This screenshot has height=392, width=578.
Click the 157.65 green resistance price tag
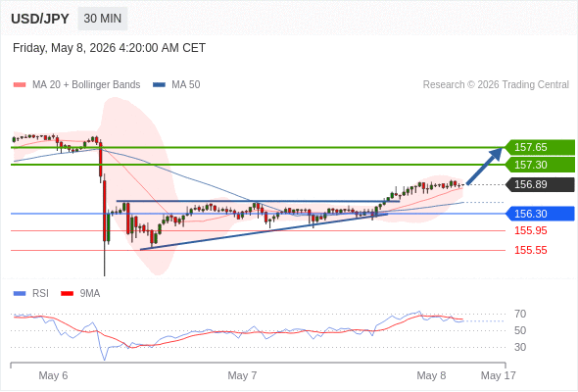540,147
